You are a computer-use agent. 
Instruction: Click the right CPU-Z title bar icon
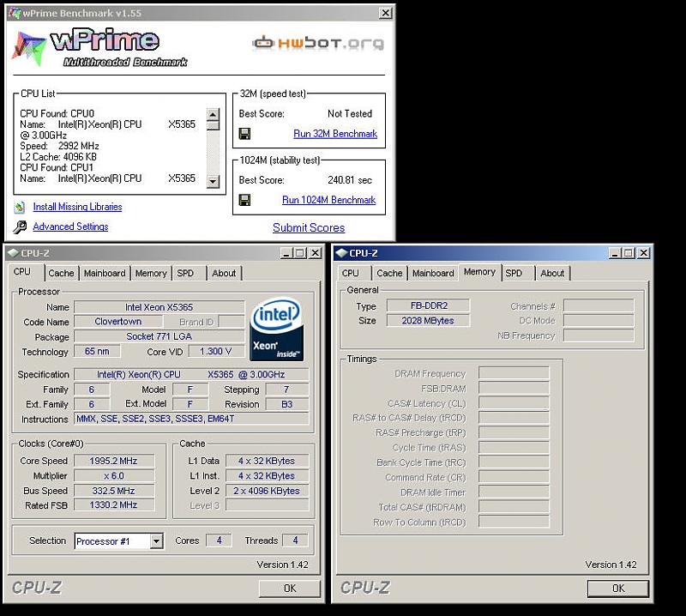(x=341, y=253)
